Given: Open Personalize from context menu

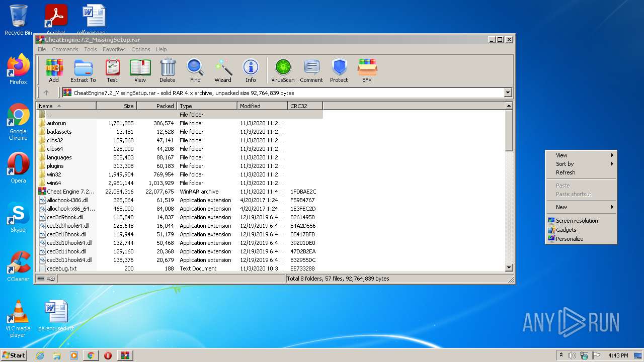Looking at the screenshot, I should 581,239.
